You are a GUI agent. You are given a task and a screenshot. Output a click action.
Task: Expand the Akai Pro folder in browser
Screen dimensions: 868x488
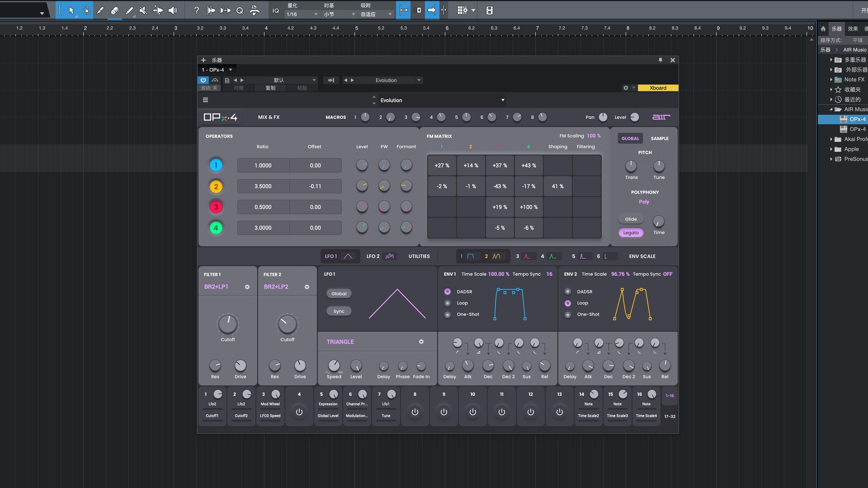(831, 139)
